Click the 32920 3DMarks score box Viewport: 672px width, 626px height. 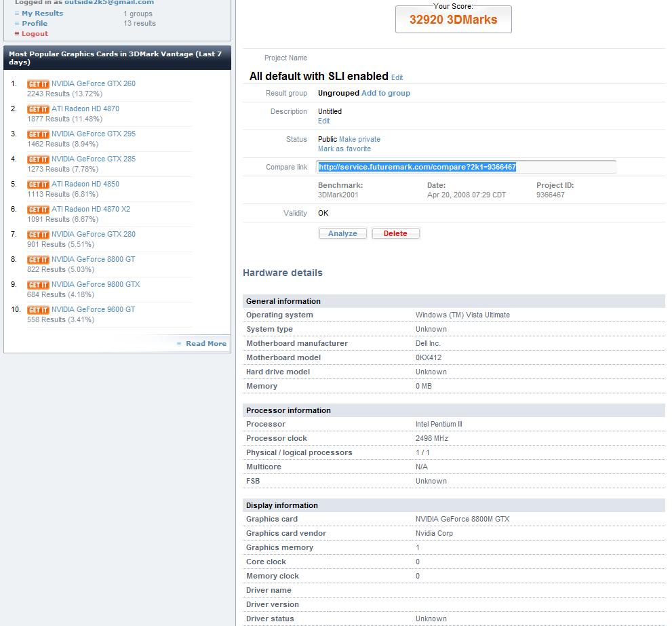(x=454, y=19)
